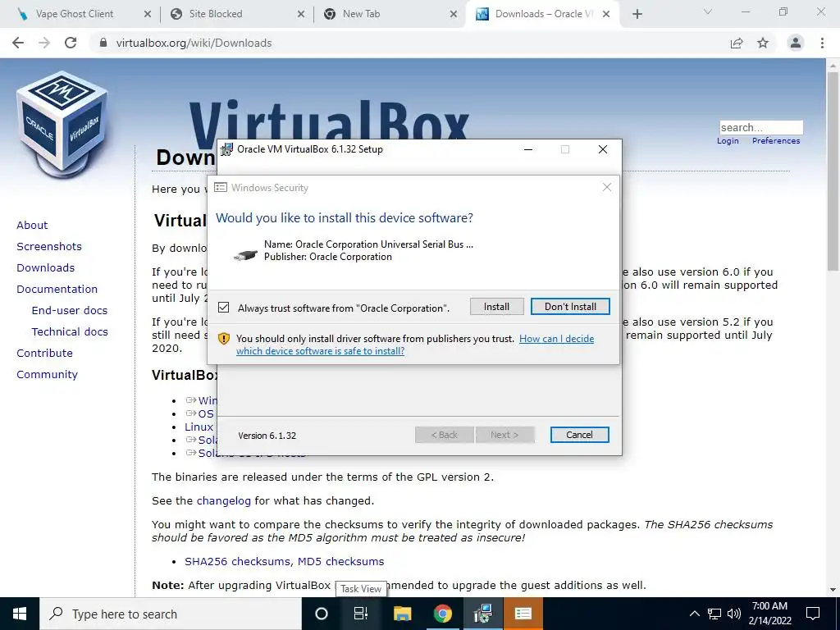Open the MD5 checksums link

pyautogui.click(x=340, y=561)
